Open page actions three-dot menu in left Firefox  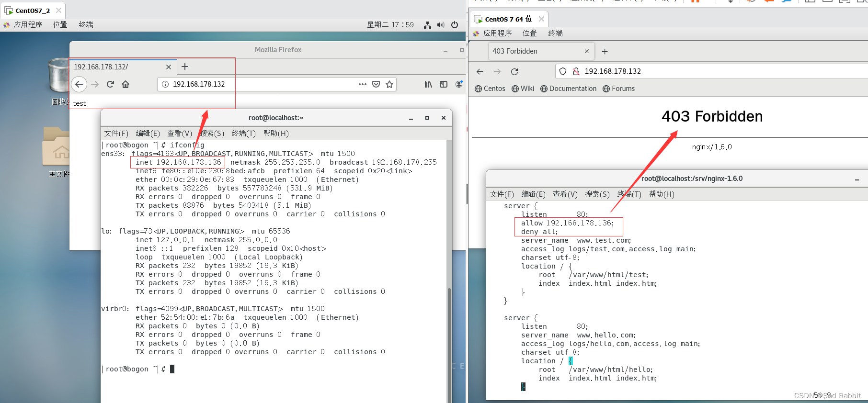point(363,84)
